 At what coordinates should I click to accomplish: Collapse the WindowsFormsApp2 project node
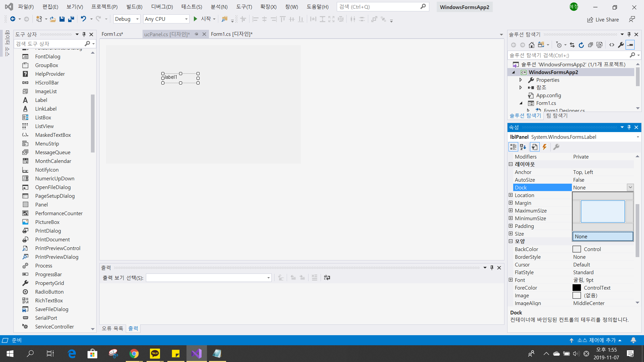click(x=513, y=72)
